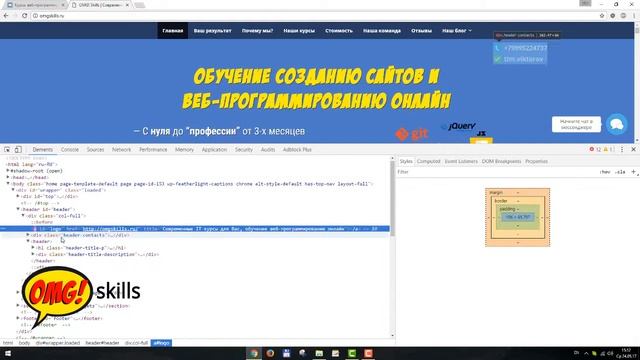Switch to the Console DevTools tab
Screen dimensions: 640x360
(x=70, y=150)
